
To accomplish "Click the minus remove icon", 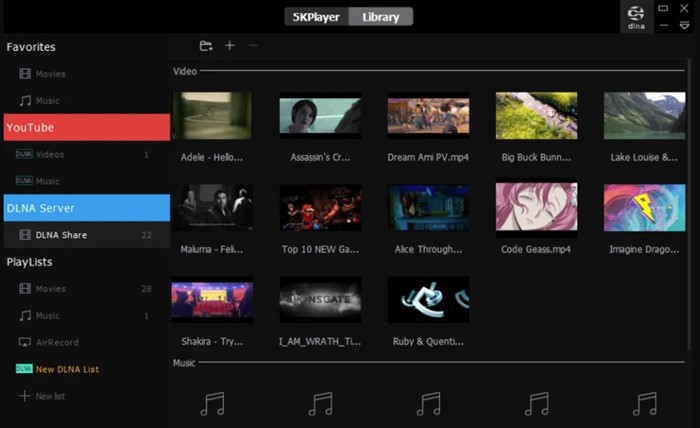I will (x=253, y=46).
